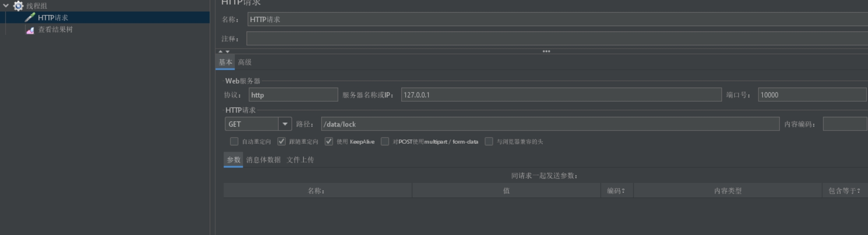Click the HTTP请求 sampler pipette icon

tap(30, 18)
